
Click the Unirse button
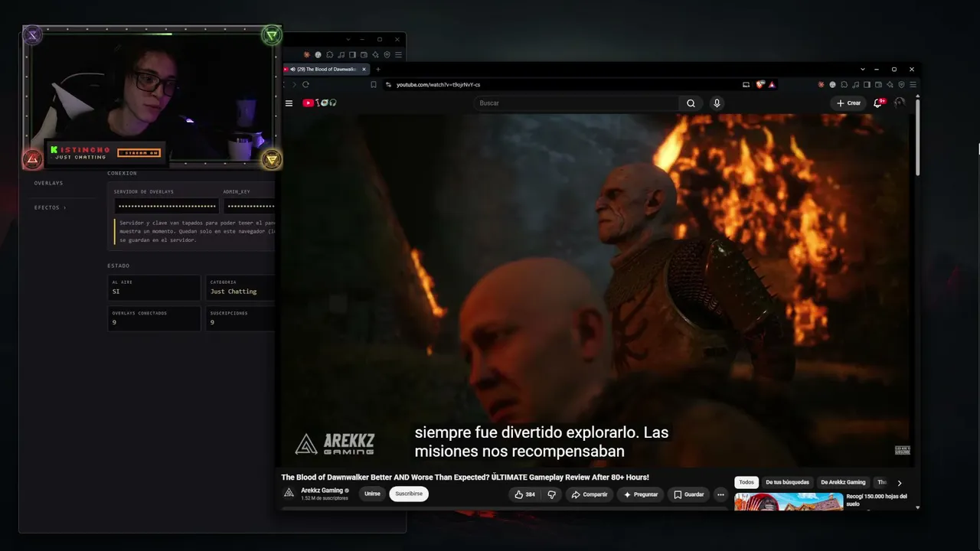tap(372, 494)
